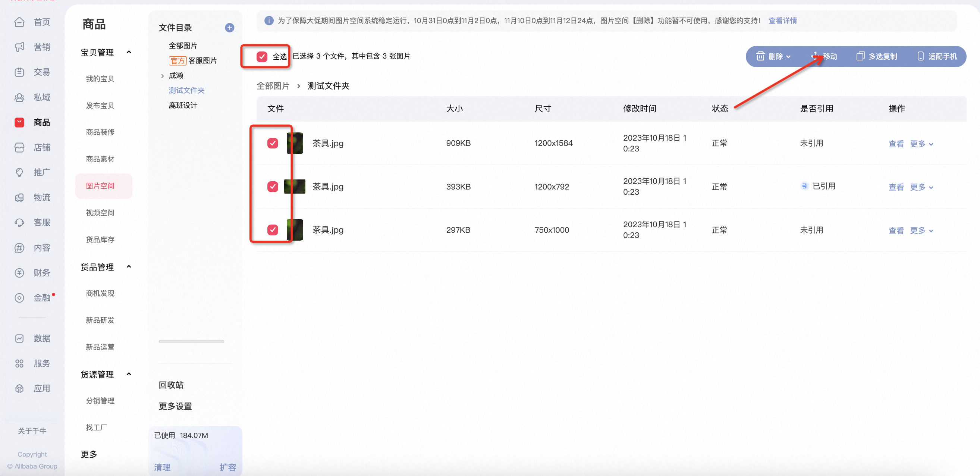Click the 推广 lightbulb icon
This screenshot has height=476, width=980.
19,173
